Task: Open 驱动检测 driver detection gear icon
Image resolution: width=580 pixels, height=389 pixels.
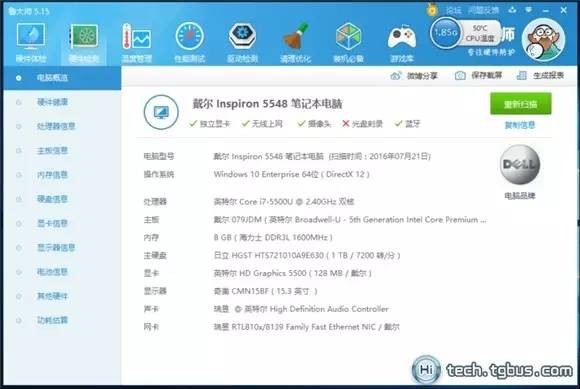Action: 242,41
